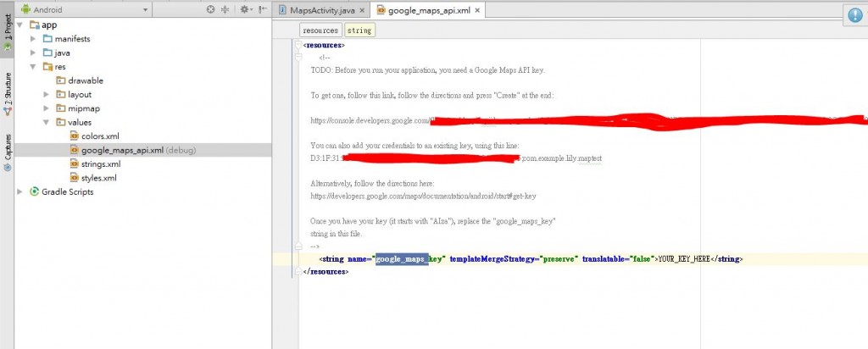Viewport: 868px width, 349px height.
Task: Select the values folder icon
Action: point(61,122)
